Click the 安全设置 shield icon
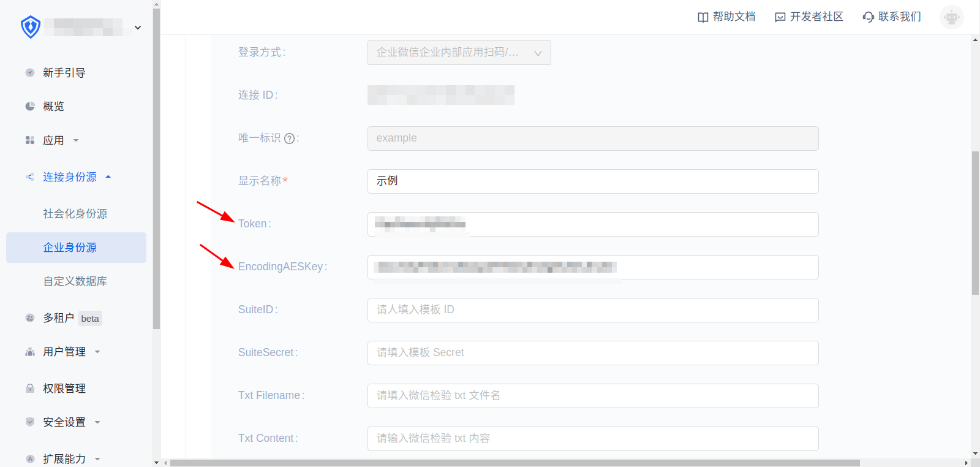This screenshot has height=467, width=980. (x=29, y=422)
